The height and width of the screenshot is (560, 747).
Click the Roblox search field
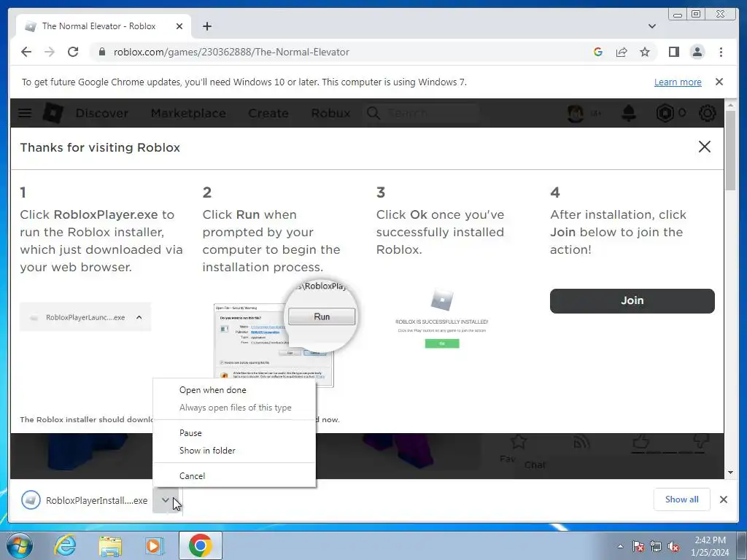422,113
